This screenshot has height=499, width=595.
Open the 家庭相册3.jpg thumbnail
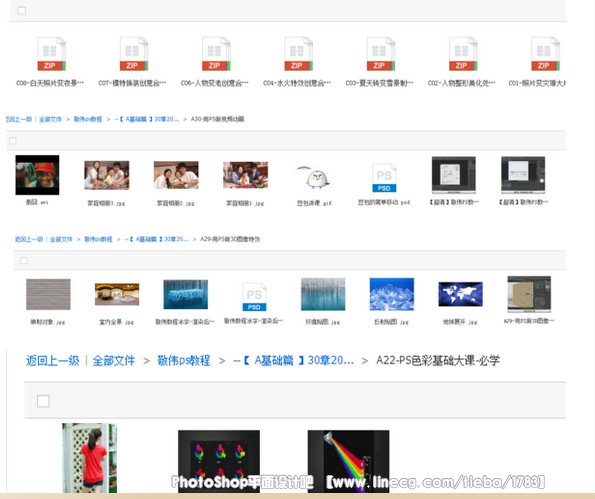pyautogui.click(x=107, y=175)
